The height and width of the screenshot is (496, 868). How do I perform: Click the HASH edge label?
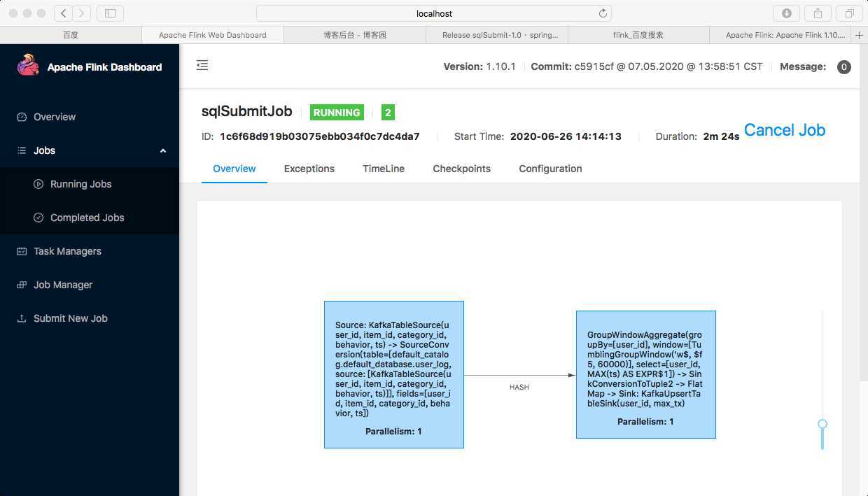519,387
